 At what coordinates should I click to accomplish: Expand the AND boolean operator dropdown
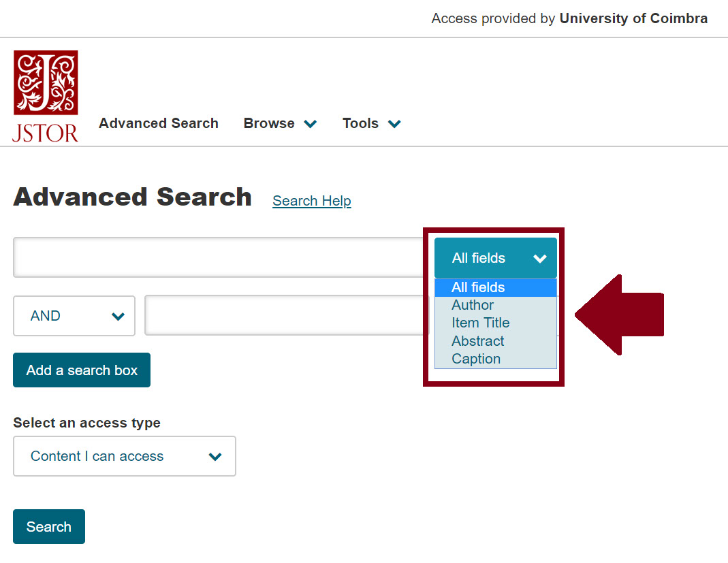pyautogui.click(x=74, y=316)
